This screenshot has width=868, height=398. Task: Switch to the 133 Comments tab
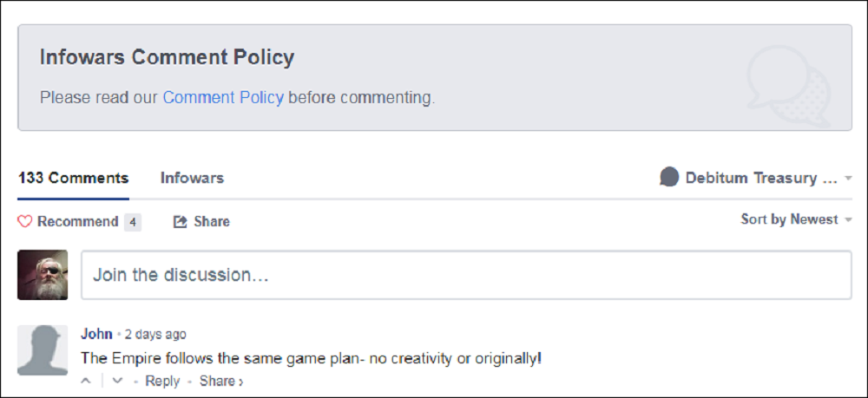(x=73, y=178)
